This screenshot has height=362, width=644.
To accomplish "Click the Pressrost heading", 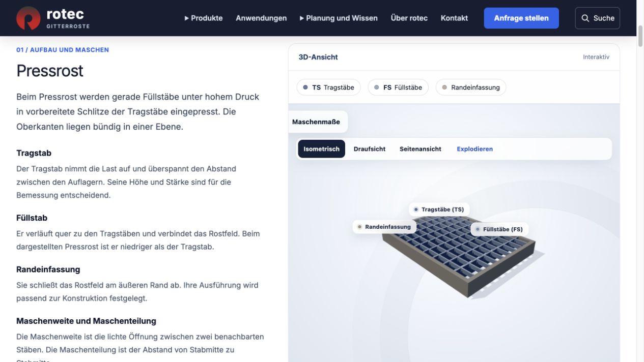I will pyautogui.click(x=50, y=71).
